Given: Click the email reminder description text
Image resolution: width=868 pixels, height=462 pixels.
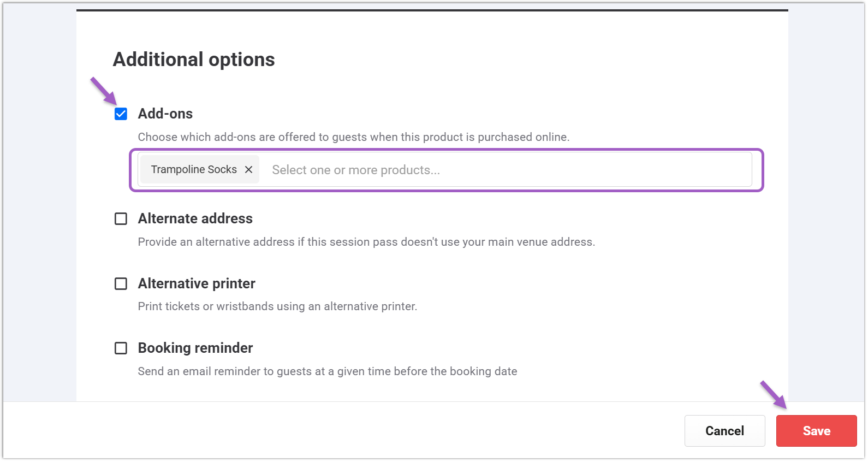Looking at the screenshot, I should [x=327, y=371].
